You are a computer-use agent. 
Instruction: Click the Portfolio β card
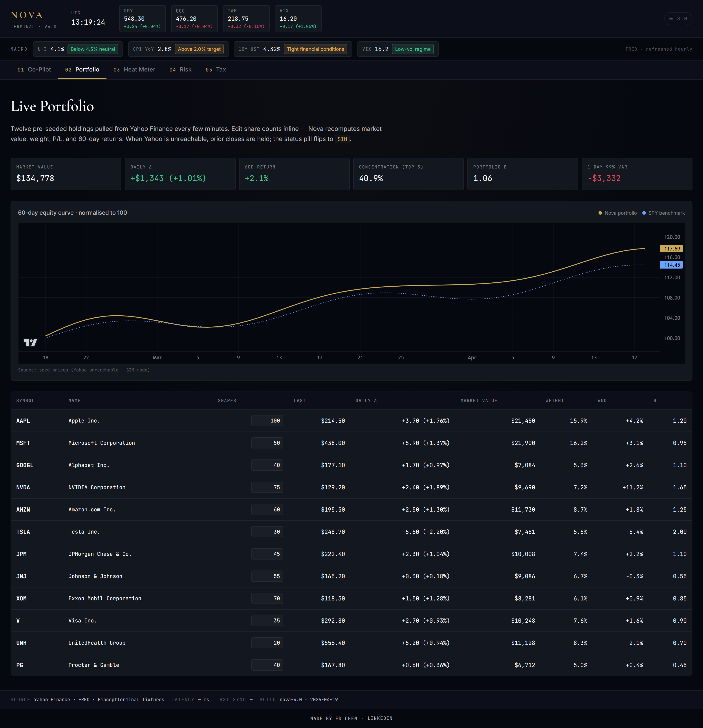coord(523,174)
